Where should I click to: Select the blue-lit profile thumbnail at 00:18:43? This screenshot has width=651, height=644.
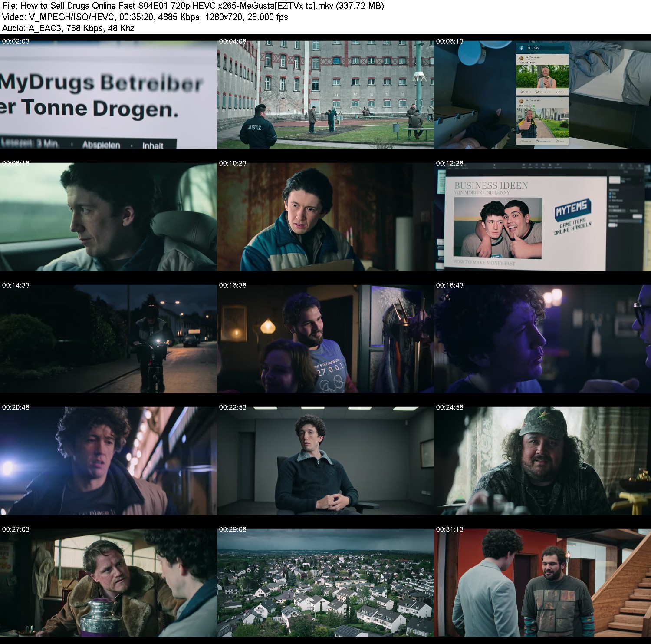click(x=542, y=339)
